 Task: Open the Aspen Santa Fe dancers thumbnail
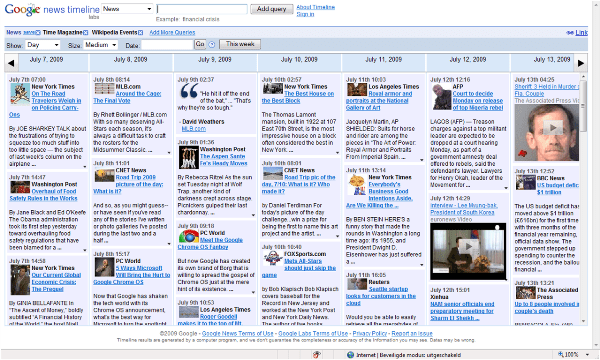coord(189,157)
